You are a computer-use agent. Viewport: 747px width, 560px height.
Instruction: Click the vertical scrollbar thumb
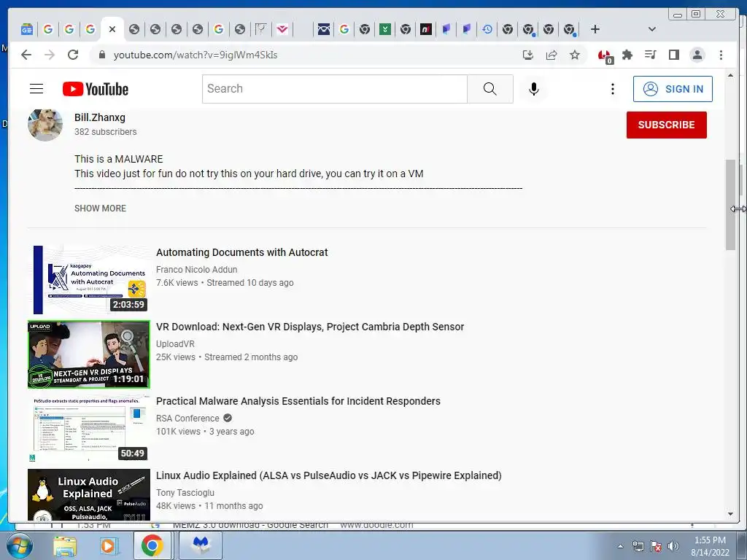(x=730, y=205)
